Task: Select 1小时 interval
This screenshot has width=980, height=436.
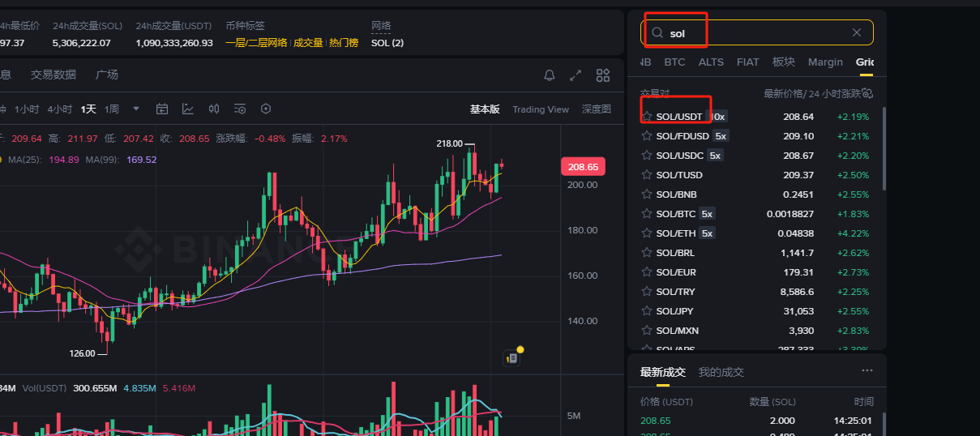Action: 27,109
